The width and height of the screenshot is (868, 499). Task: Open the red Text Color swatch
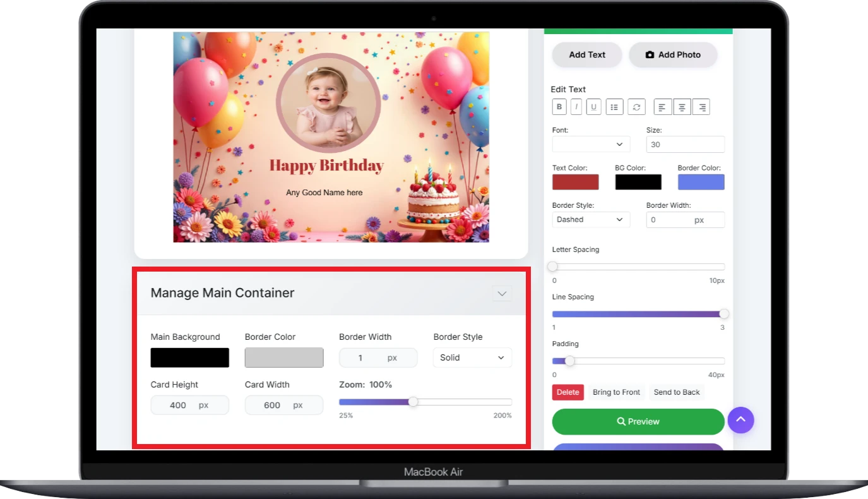pos(575,182)
